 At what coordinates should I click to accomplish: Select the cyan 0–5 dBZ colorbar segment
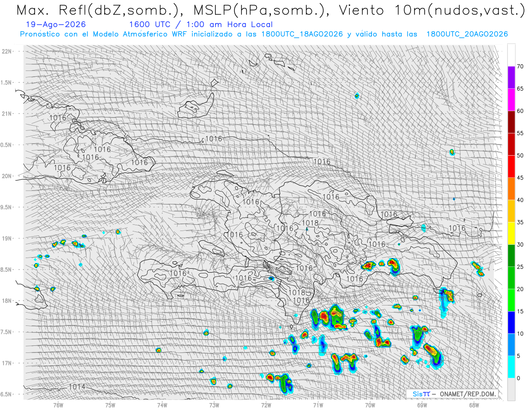pyautogui.click(x=511, y=367)
